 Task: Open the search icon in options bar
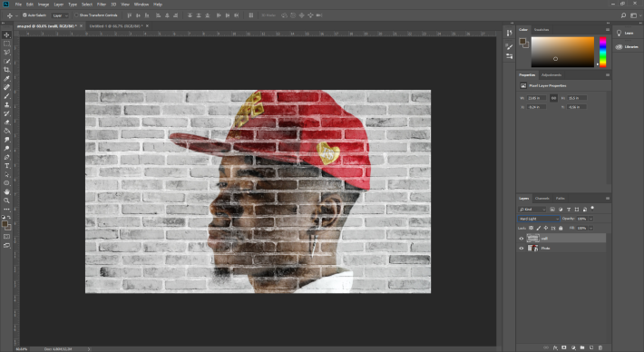tap(623, 15)
